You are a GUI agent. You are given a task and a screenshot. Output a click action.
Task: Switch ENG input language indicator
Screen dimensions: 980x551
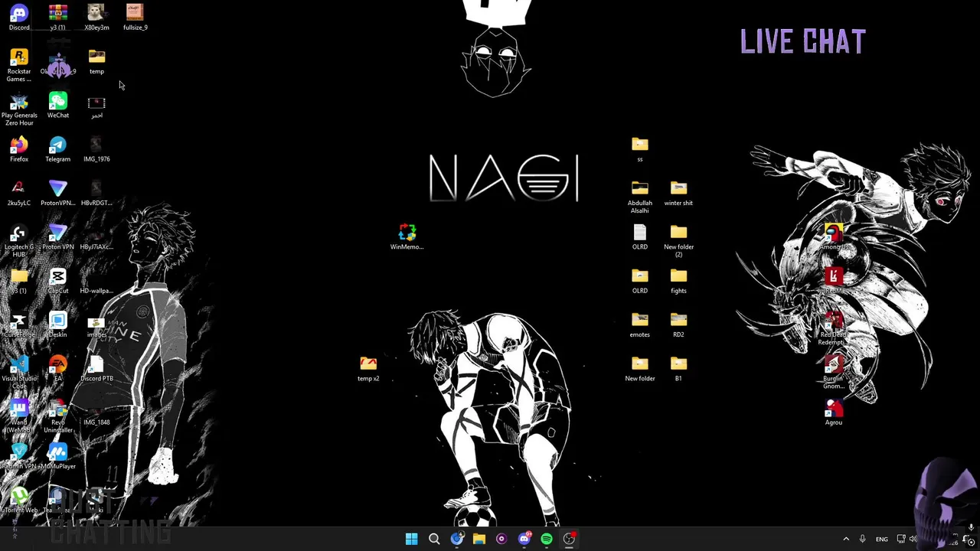click(x=882, y=539)
